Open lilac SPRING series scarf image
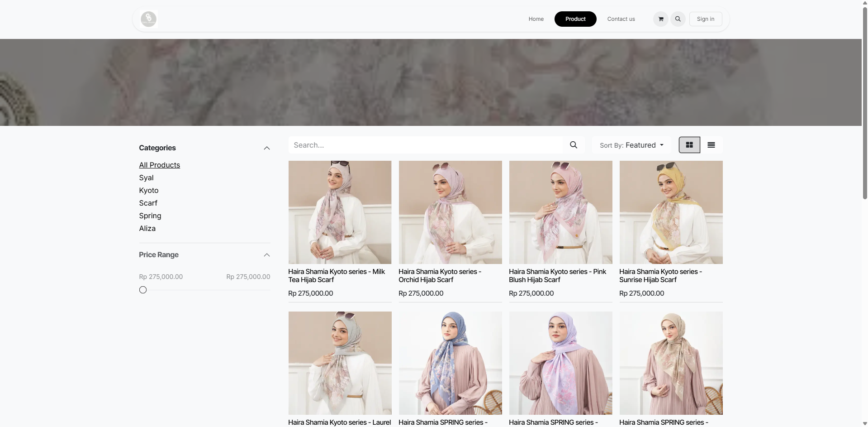Viewport: 868px width, 427px height. tap(561, 363)
